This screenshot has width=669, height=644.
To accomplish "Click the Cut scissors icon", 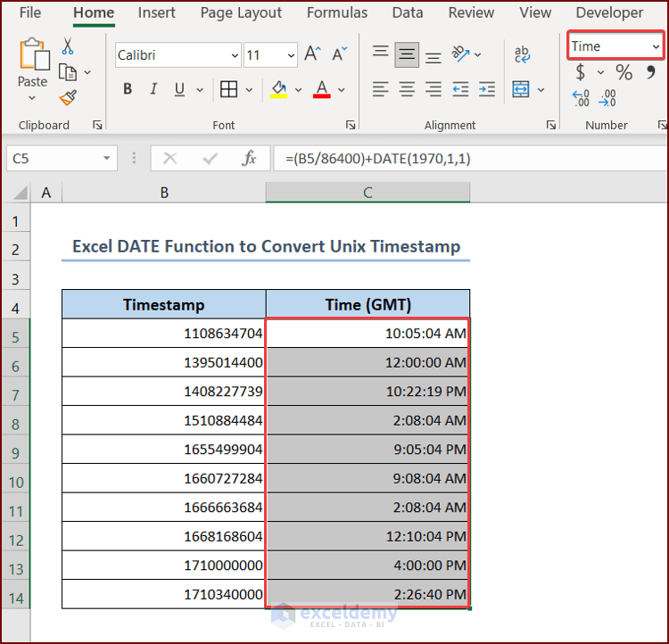I will pos(68,46).
